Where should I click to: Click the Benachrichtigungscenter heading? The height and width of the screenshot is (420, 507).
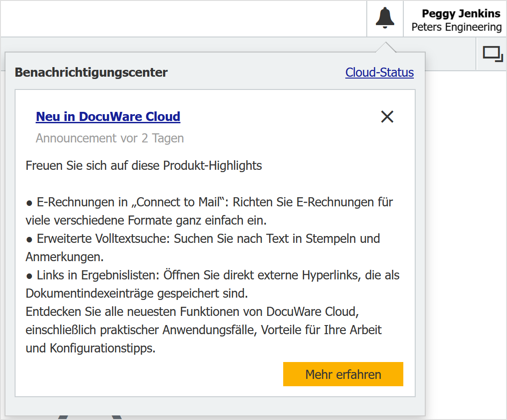tap(91, 73)
